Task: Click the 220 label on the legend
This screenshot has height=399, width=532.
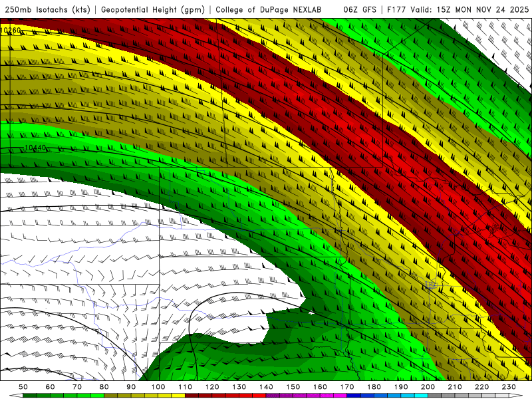Action: [482, 387]
